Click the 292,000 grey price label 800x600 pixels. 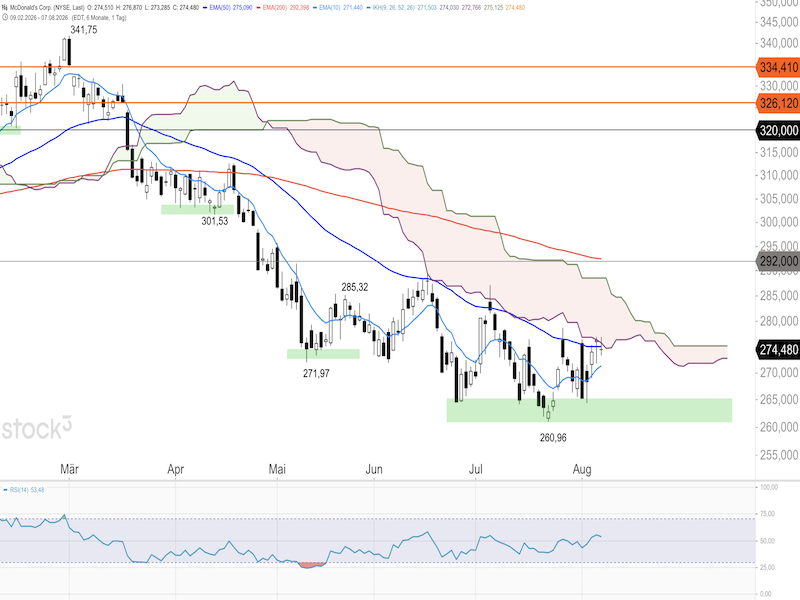pyautogui.click(x=778, y=261)
